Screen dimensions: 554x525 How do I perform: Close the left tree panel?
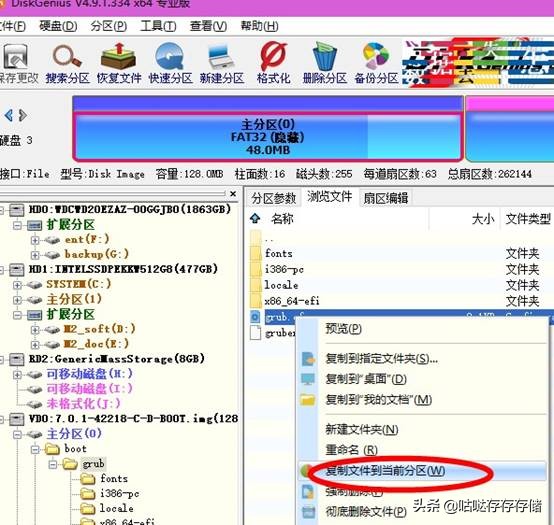coord(233,194)
